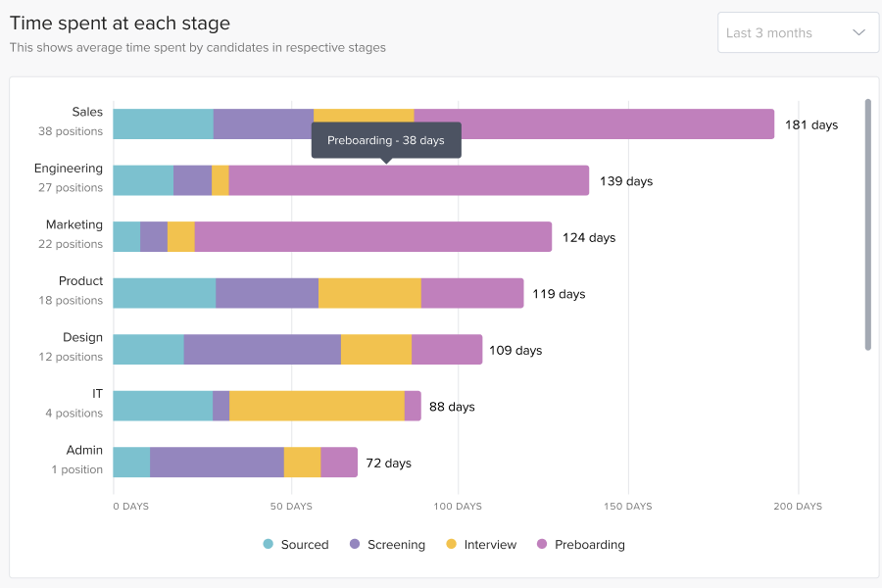Click the Product Interview bar segment
This screenshot has width=882, height=588.
click(x=369, y=293)
